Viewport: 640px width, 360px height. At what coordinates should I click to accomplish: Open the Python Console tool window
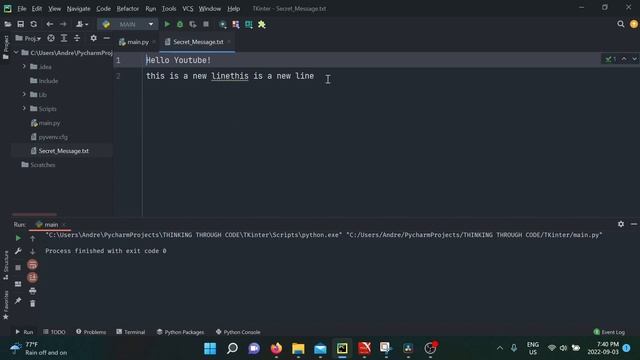click(238, 332)
